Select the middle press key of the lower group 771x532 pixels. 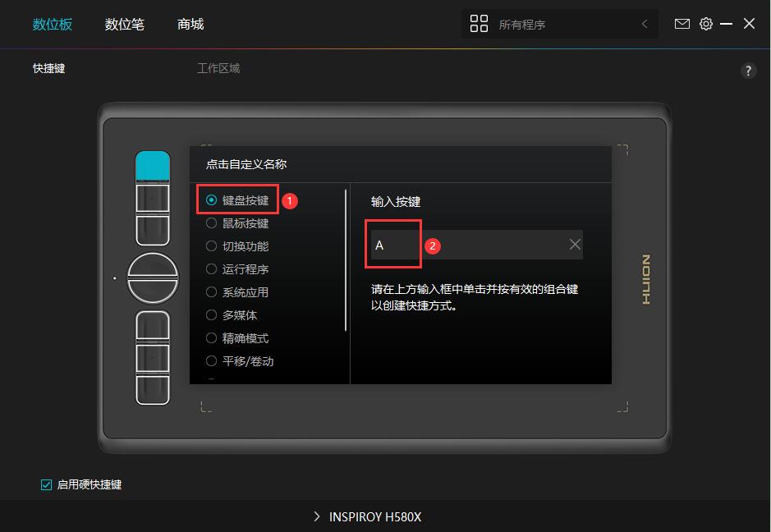[153, 358]
